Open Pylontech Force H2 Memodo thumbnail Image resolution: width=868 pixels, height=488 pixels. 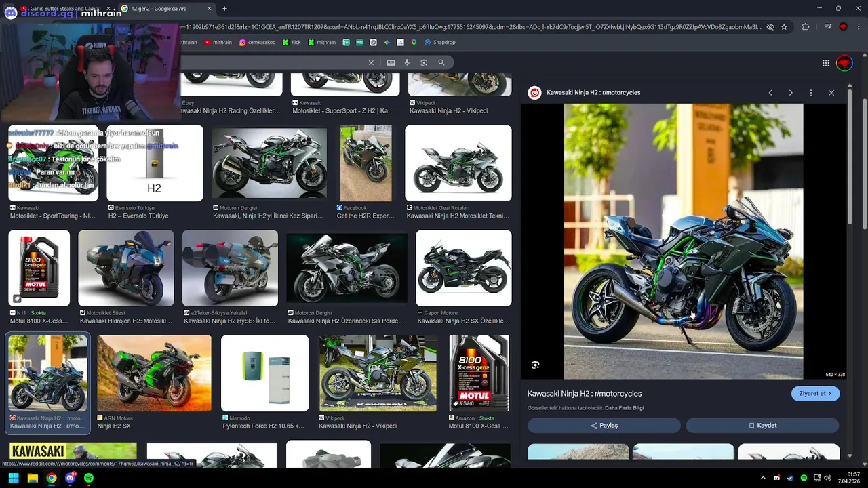coord(264,373)
